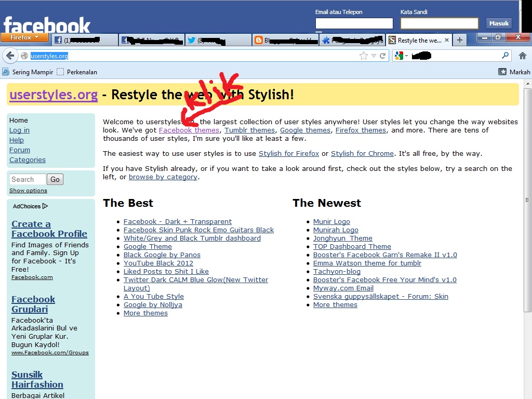The width and height of the screenshot is (532, 399).
Task: Open YouTube Black 2012 style link
Action: (158, 263)
